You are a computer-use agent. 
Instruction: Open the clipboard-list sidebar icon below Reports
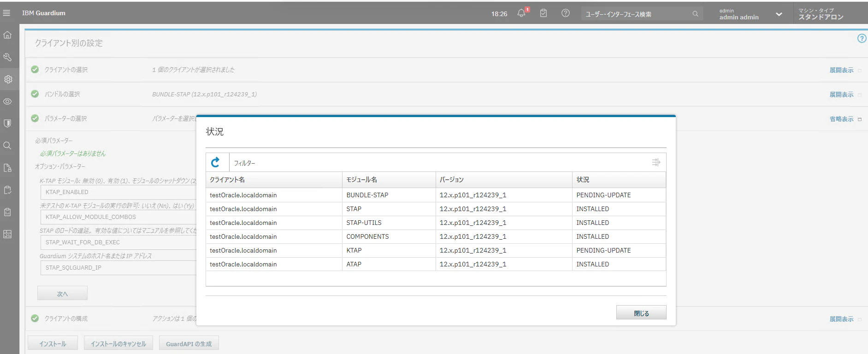pyautogui.click(x=7, y=212)
